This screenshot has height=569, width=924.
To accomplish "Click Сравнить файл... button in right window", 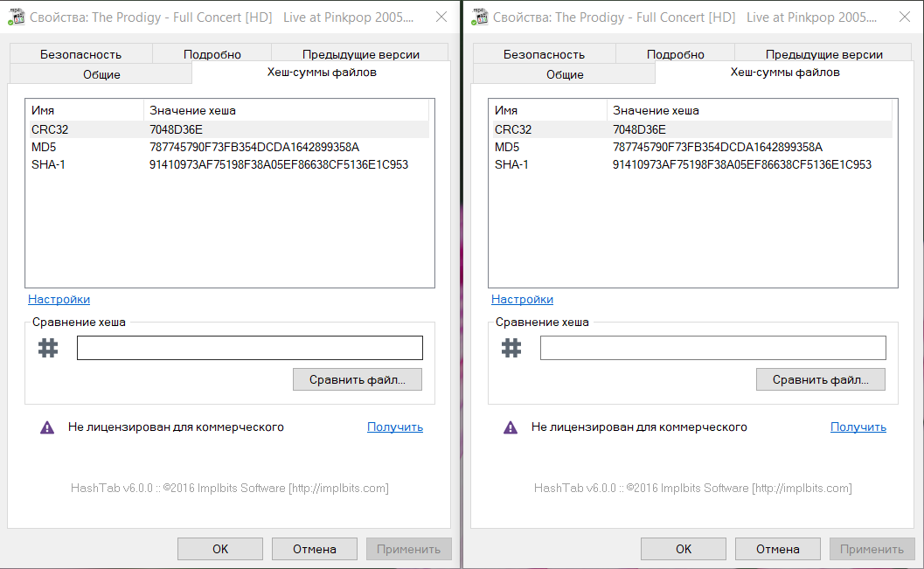I will point(820,379).
